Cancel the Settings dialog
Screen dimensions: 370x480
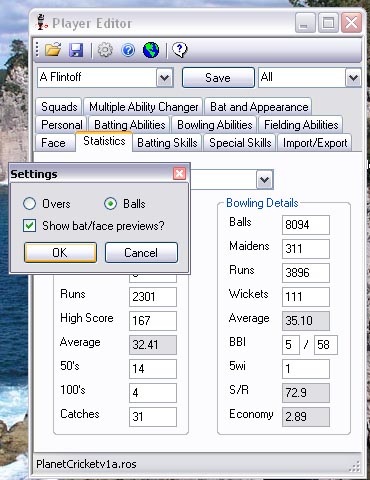click(141, 252)
